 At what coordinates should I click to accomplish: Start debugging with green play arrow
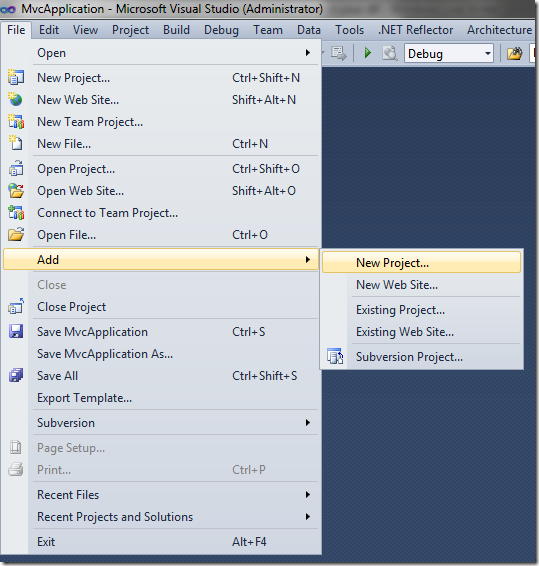pyautogui.click(x=368, y=53)
